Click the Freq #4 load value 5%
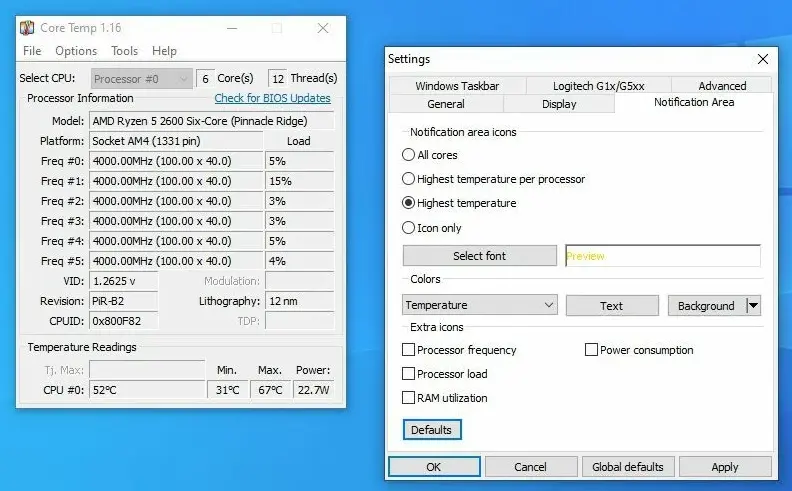 [x=300, y=241]
